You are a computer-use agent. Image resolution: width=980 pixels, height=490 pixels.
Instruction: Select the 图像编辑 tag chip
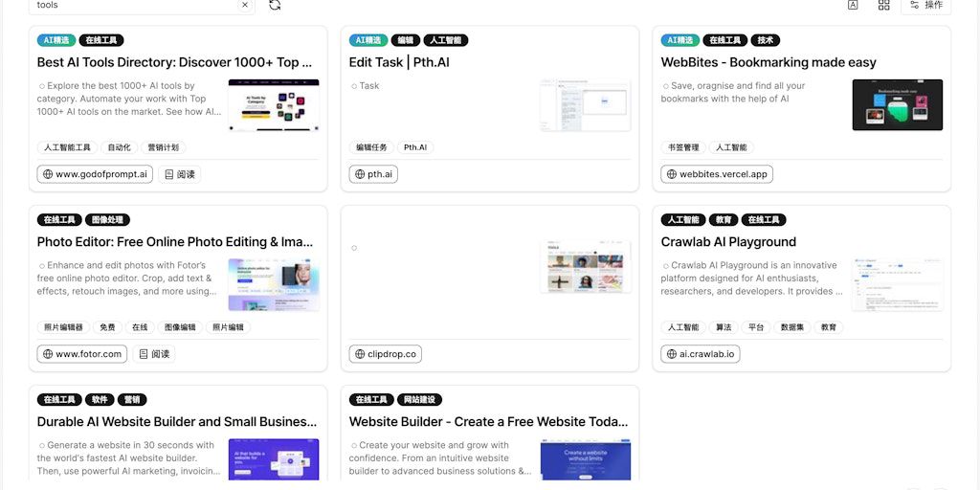click(180, 327)
